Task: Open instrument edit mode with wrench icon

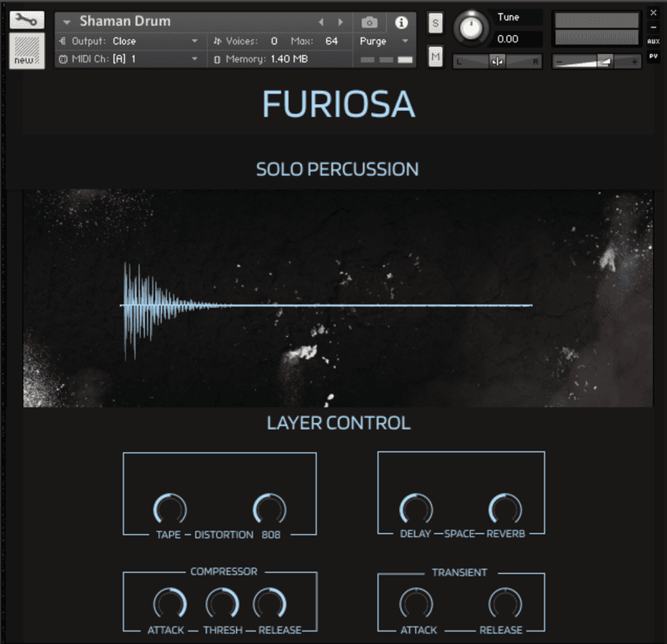Action: click(27, 20)
